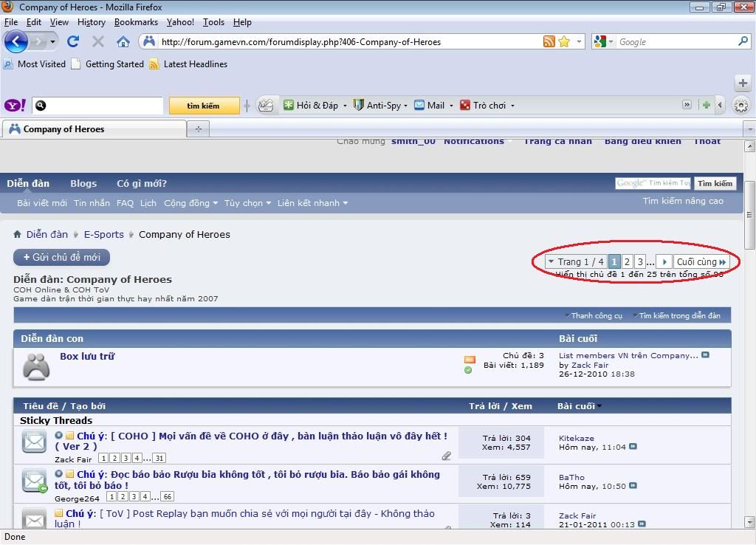Go to Kitekaze's last post arrow icon
Image resolution: width=756 pixels, height=545 pixels.
[x=633, y=447]
